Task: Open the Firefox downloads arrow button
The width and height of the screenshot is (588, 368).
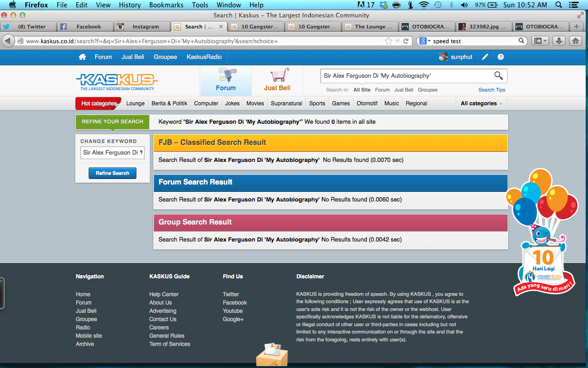Action: click(x=559, y=41)
